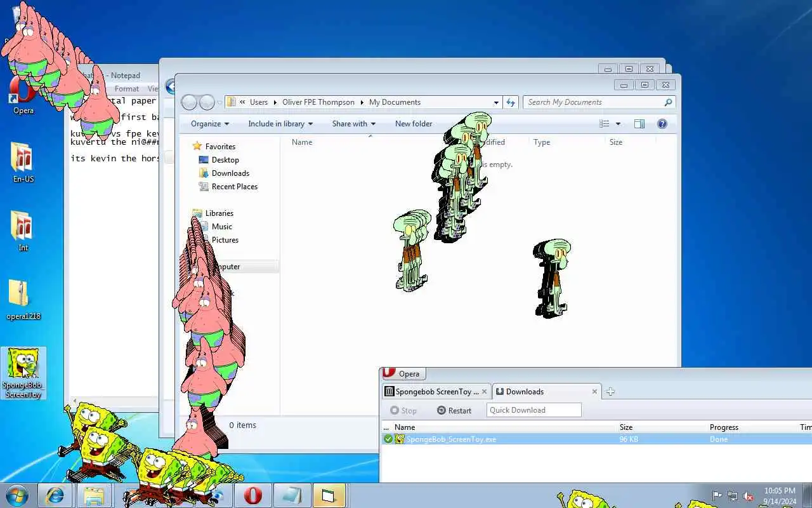Close the Spongebob ScreenToy tab
812x508 pixels.
click(485, 392)
